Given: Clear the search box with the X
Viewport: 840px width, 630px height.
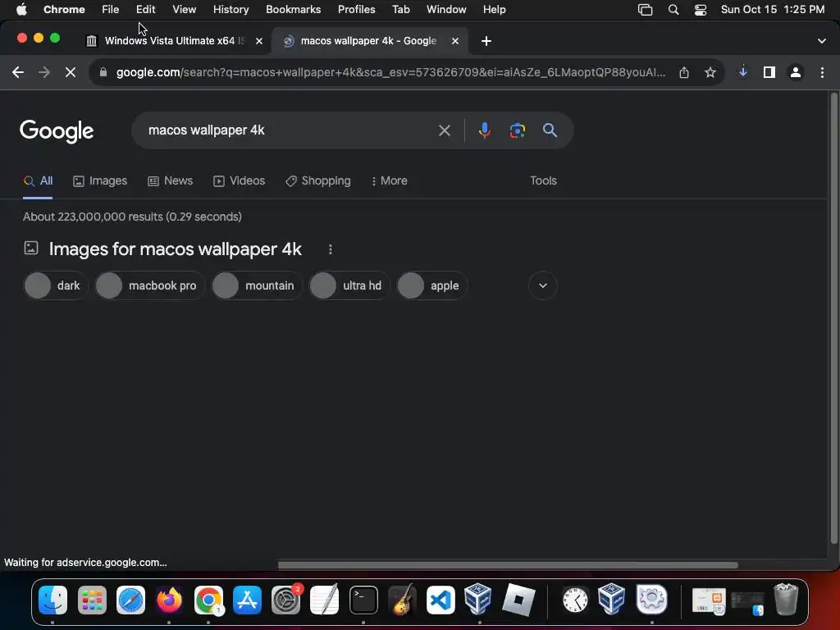Looking at the screenshot, I should tap(444, 130).
